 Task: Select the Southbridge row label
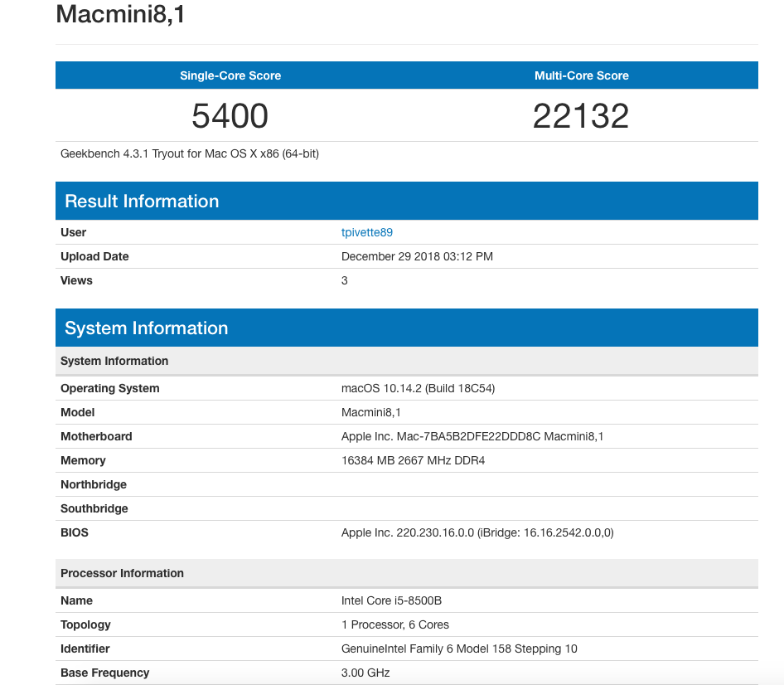94,508
